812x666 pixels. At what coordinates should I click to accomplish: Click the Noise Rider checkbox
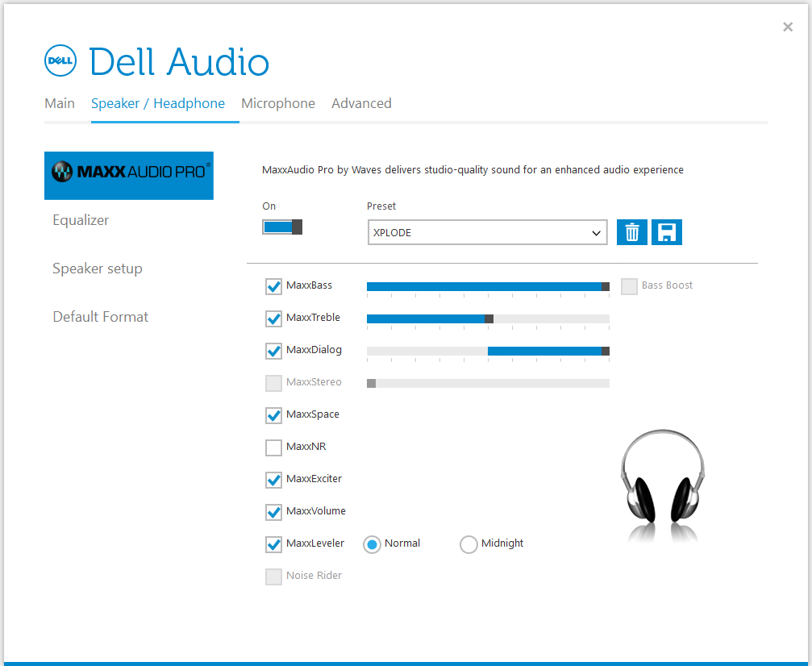tap(273, 577)
